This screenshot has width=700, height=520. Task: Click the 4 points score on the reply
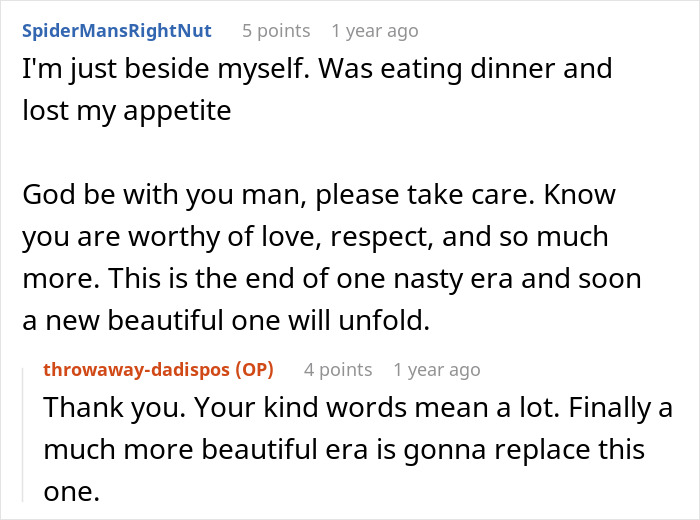click(337, 370)
